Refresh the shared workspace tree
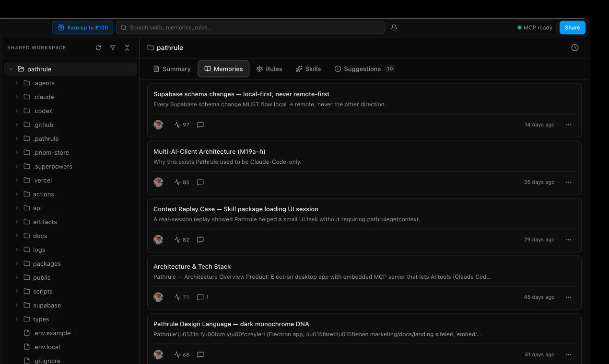 point(98,48)
